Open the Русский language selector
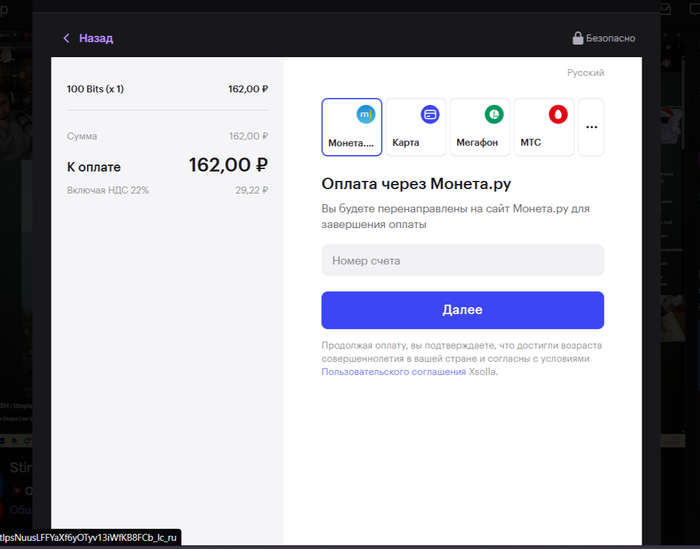The height and width of the screenshot is (549, 700). point(585,73)
